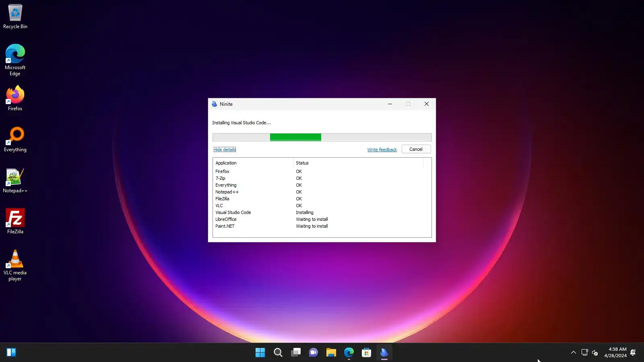Select the Microsoft Edge desktop shortcut

(x=15, y=60)
